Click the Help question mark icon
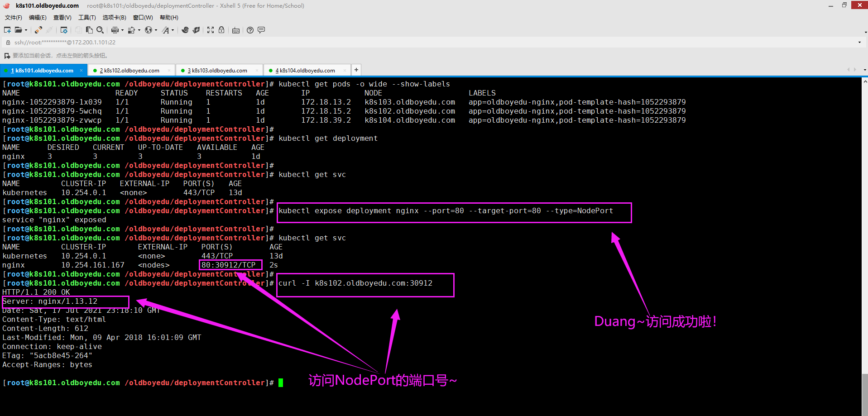Image resolution: width=868 pixels, height=416 pixels. [250, 30]
